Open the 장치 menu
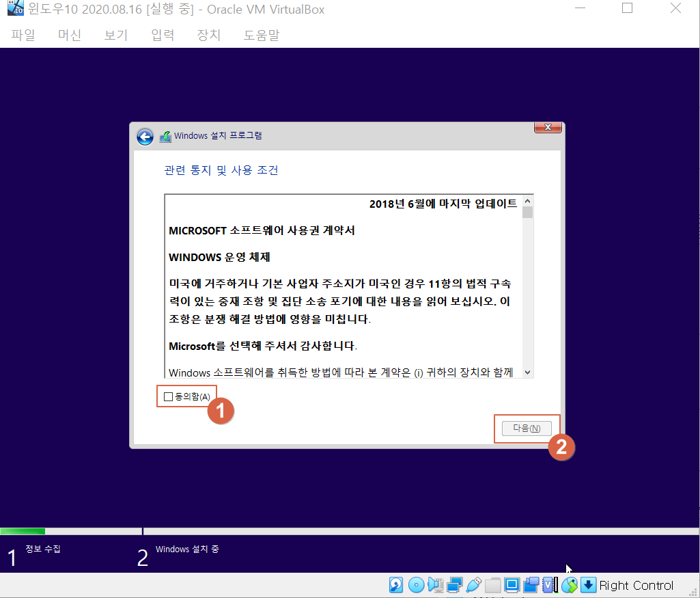The width and height of the screenshot is (700, 598). 208,35
